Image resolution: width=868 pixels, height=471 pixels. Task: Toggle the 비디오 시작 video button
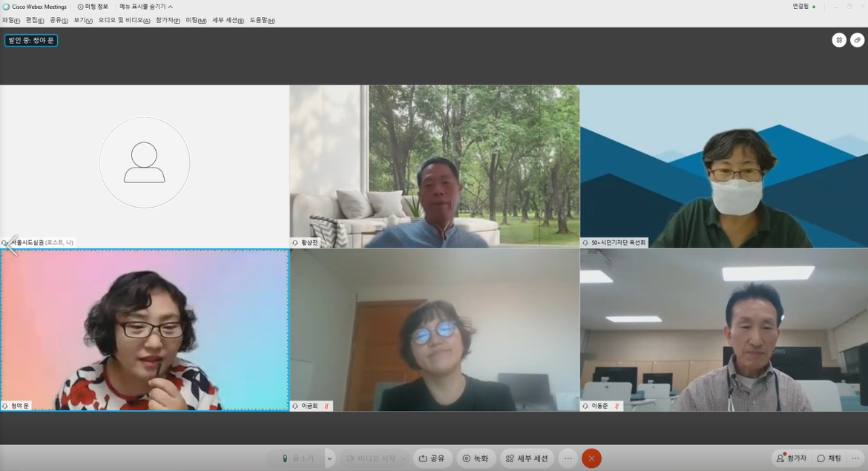click(370, 458)
